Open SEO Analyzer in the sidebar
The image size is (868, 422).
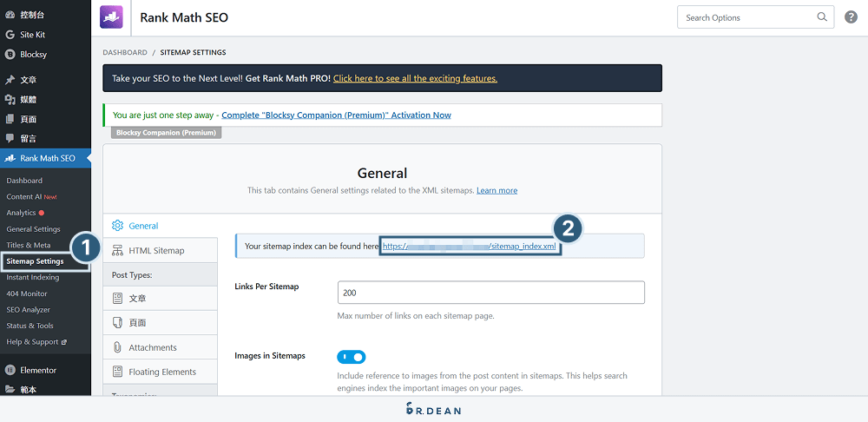click(29, 310)
